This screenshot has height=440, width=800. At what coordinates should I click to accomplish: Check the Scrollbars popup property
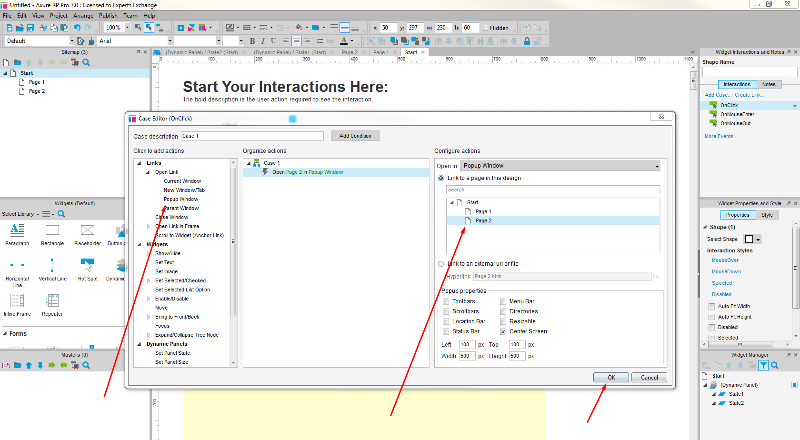tap(446, 311)
